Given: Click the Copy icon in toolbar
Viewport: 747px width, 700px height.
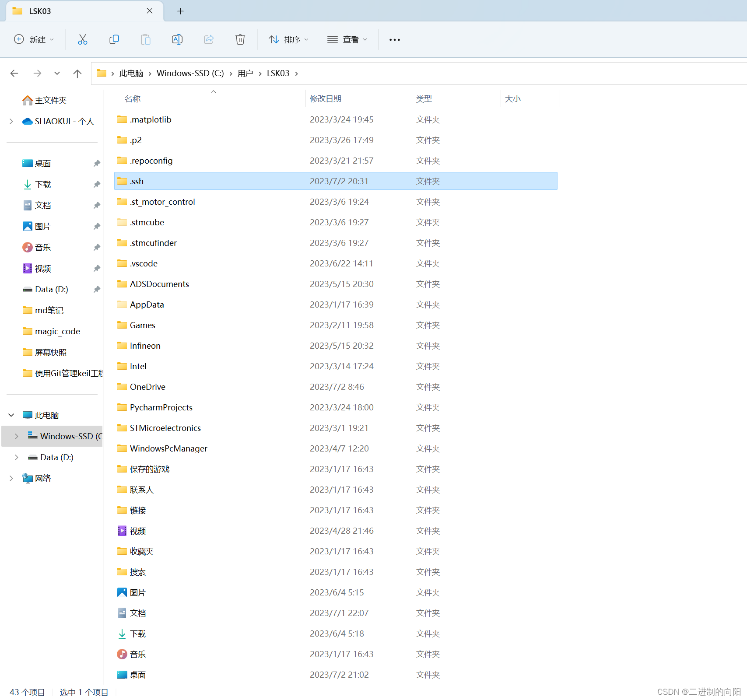Looking at the screenshot, I should pos(114,39).
